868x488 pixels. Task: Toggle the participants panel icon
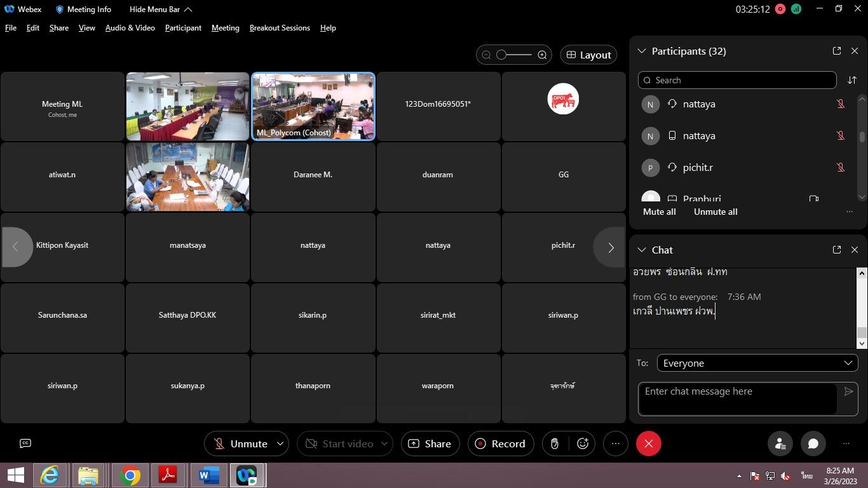pyautogui.click(x=780, y=444)
